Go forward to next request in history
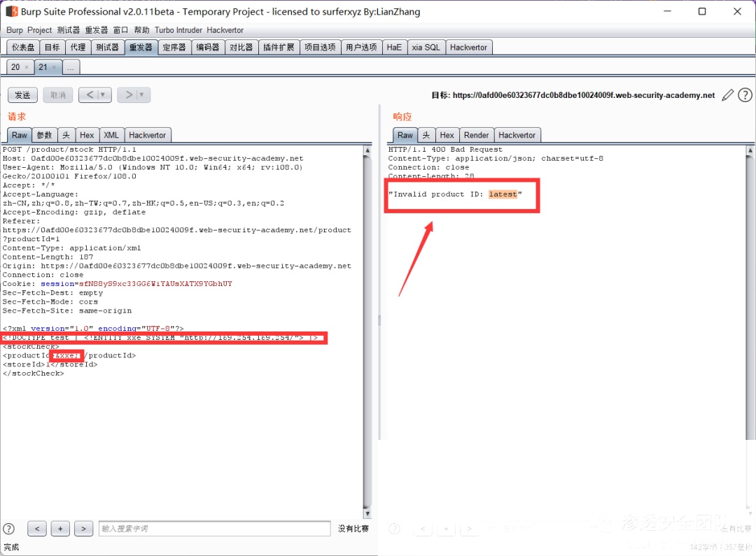Screen dimensions: 756x556 (x=129, y=95)
